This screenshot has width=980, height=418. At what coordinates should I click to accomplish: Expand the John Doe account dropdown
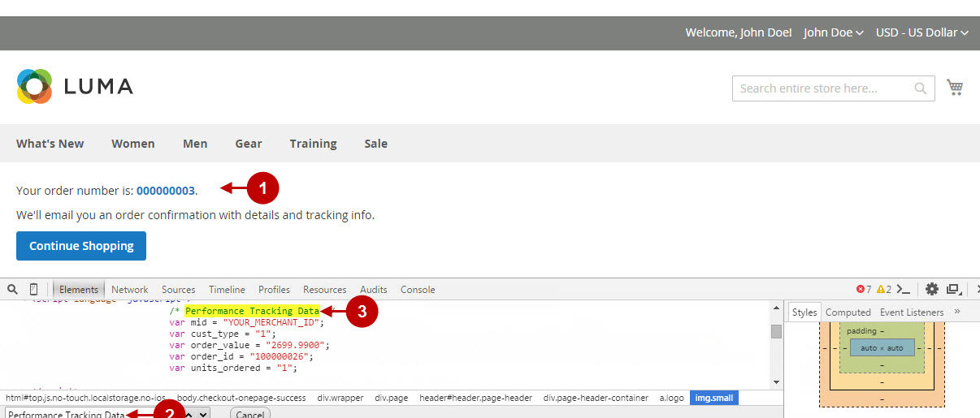point(833,32)
